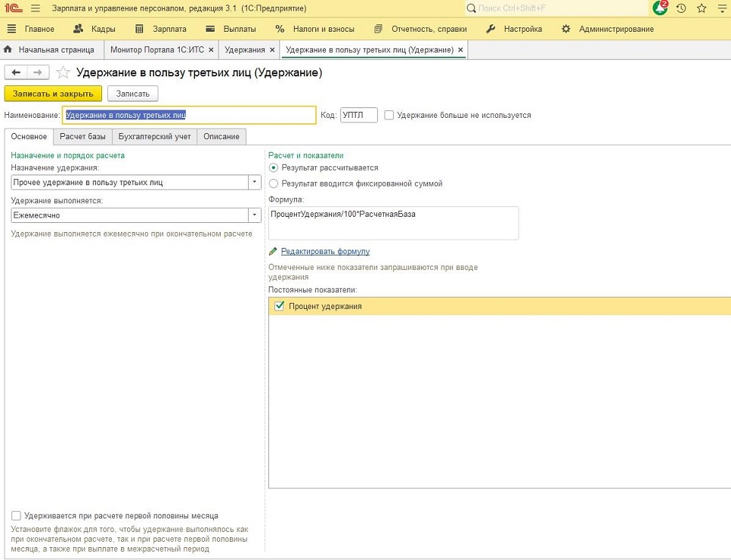Close the Удержания tab
This screenshot has height=560, width=731.
(272, 50)
